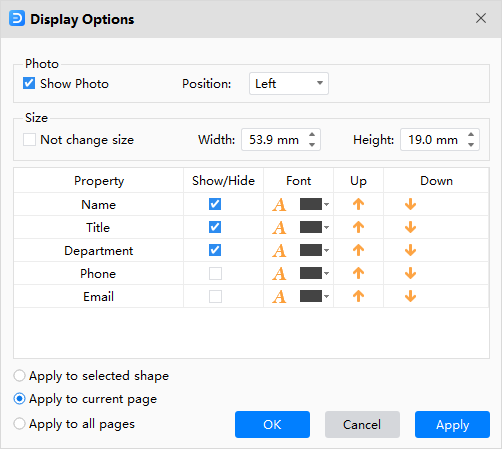Move Department property down
Screen dimensions: 502x449
[x=411, y=250]
